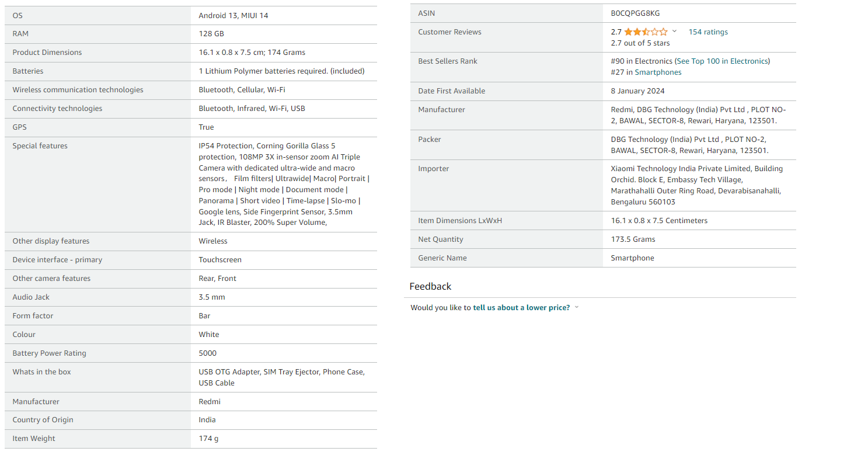Screen dimensions: 868x462
Task: Click the White colour value
Action: pos(209,335)
